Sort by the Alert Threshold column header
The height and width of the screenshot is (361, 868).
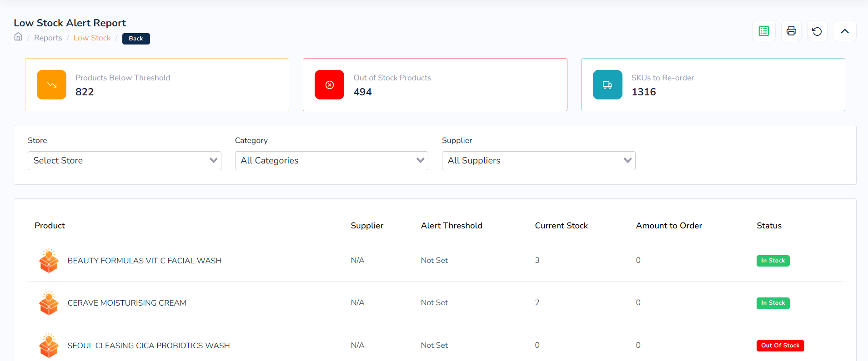(x=452, y=226)
